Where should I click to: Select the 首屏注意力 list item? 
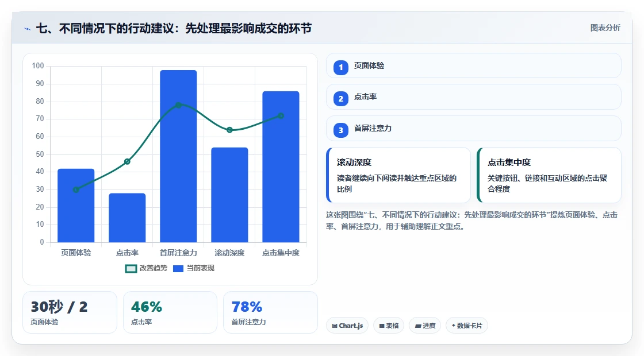pyautogui.click(x=474, y=129)
